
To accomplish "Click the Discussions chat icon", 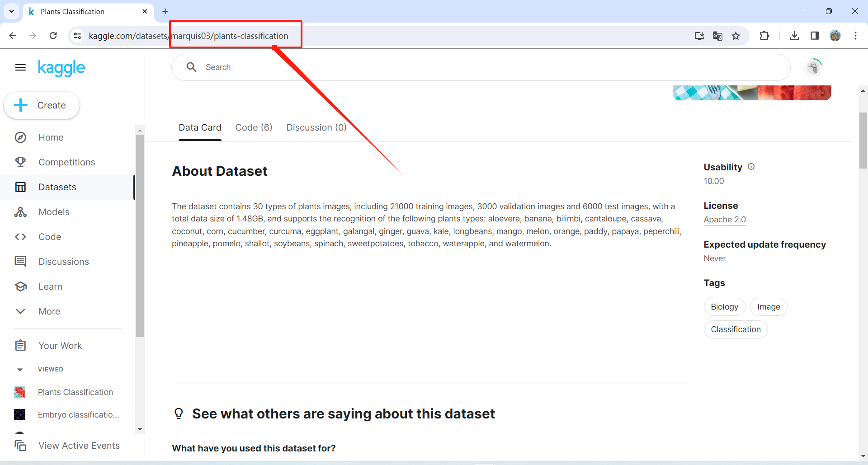I will tap(20, 262).
